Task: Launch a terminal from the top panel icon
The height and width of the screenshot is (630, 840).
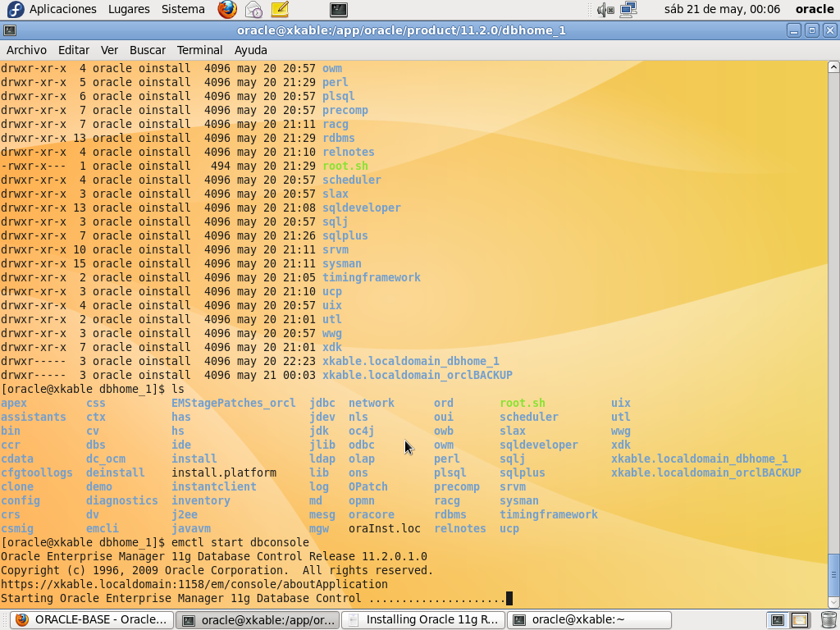Action: (339, 9)
